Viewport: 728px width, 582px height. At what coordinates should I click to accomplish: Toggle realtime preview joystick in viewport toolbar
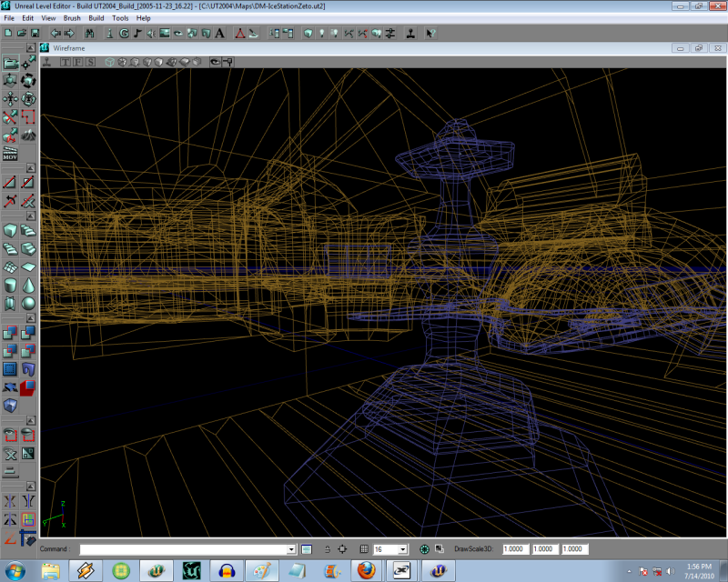coord(47,62)
